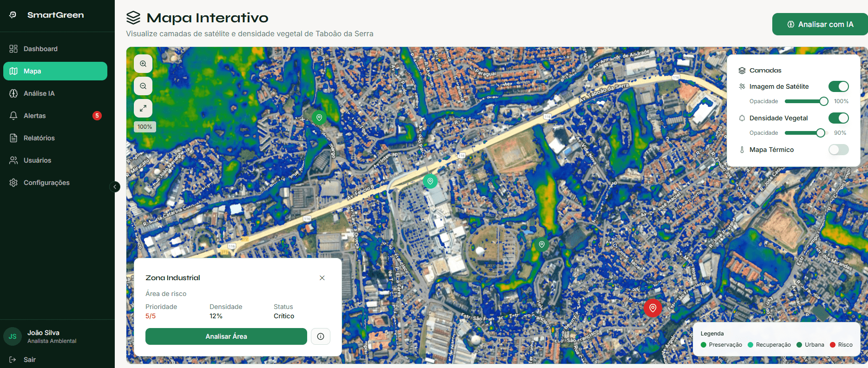Open the Alertas section
Viewport: 868px width, 368px height.
[x=55, y=116]
